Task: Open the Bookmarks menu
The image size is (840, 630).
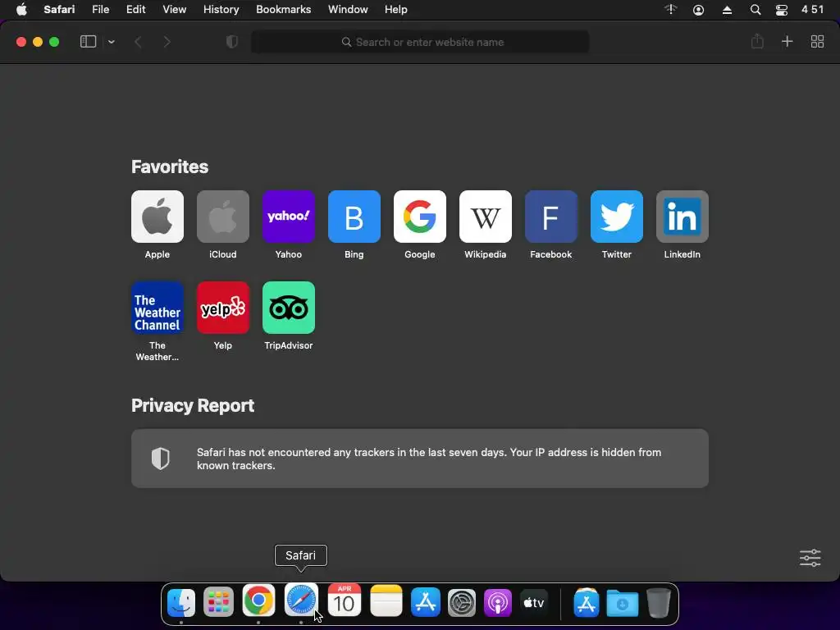Action: pyautogui.click(x=283, y=10)
